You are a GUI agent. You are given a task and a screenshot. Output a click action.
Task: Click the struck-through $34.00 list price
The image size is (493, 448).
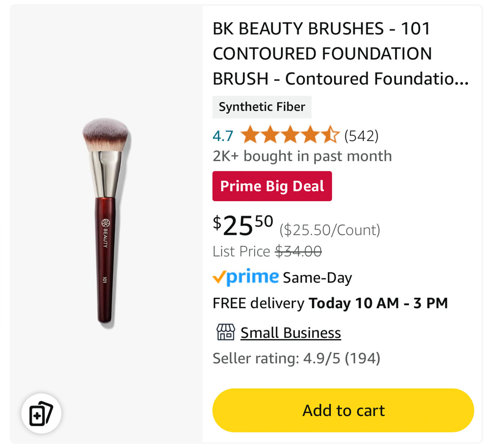pos(298,251)
